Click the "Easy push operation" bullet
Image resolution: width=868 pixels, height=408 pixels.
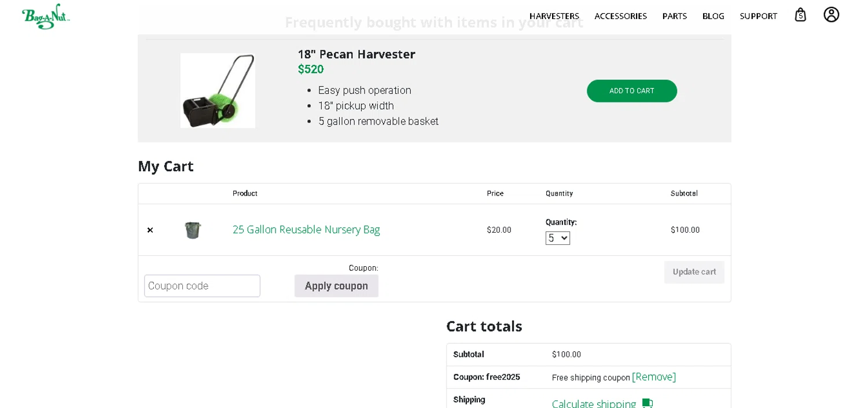[x=365, y=90]
